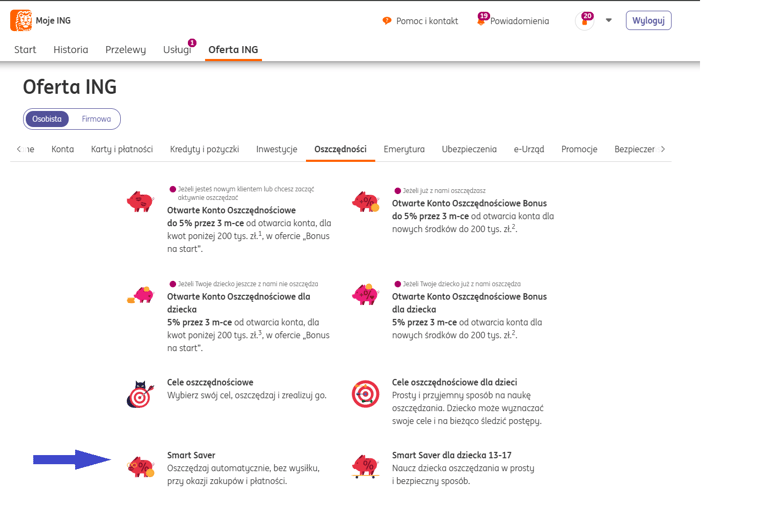
Task: Click the ING lion logo
Action: click(21, 20)
